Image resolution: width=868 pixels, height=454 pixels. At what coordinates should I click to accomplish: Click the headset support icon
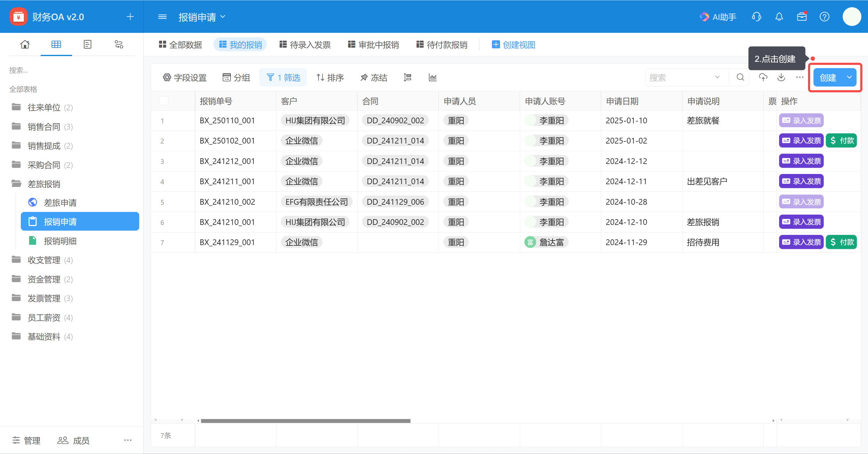pyautogui.click(x=756, y=17)
